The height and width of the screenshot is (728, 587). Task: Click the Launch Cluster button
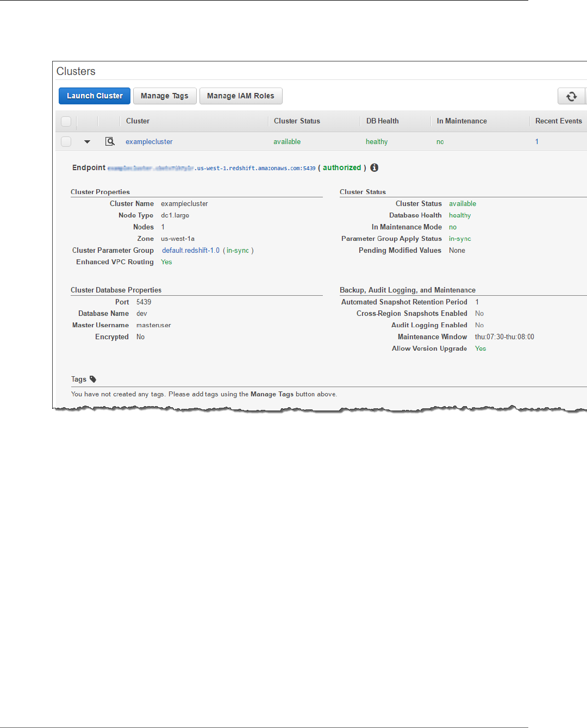coord(95,96)
